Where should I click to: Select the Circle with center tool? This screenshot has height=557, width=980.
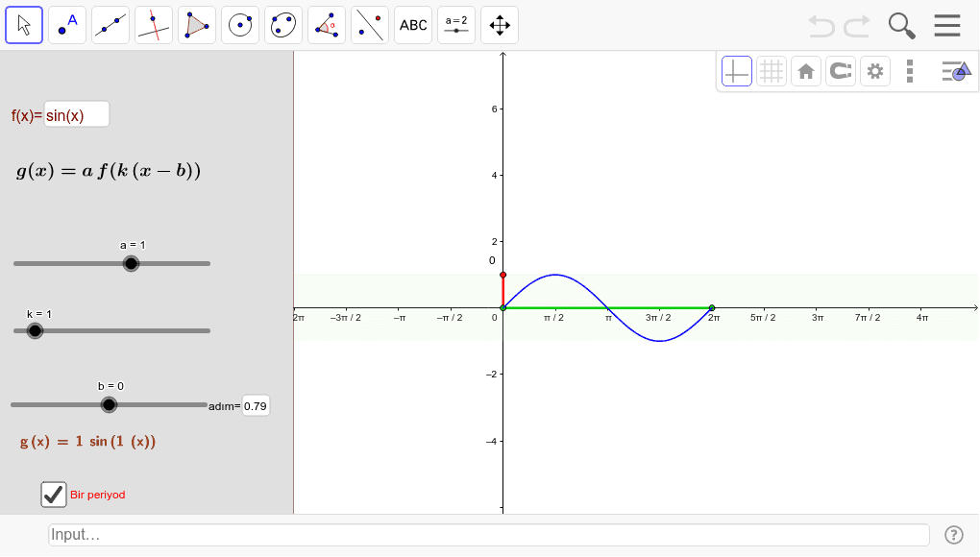coord(240,25)
